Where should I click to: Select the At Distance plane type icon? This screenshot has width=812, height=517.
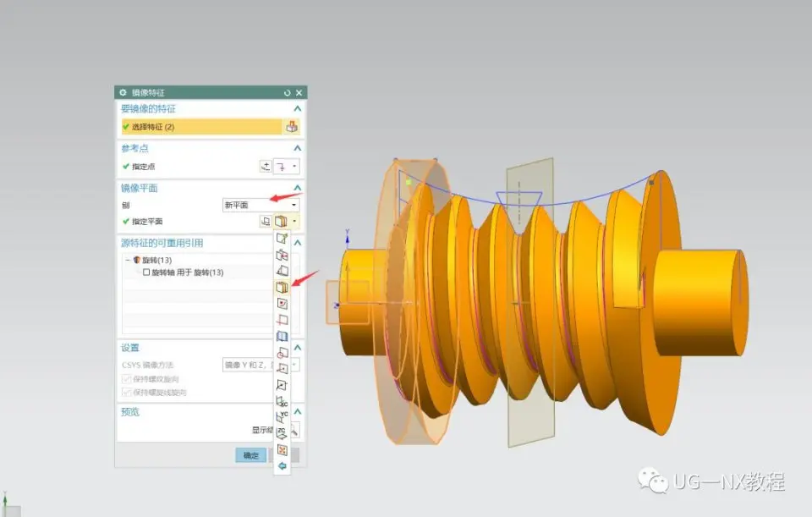point(282,255)
